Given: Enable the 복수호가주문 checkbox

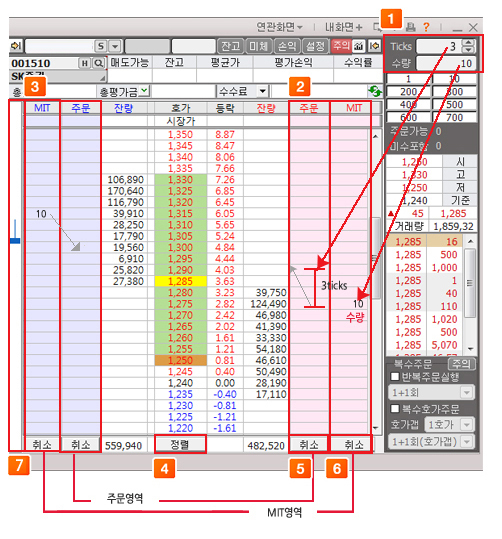Looking at the screenshot, I should point(395,408).
